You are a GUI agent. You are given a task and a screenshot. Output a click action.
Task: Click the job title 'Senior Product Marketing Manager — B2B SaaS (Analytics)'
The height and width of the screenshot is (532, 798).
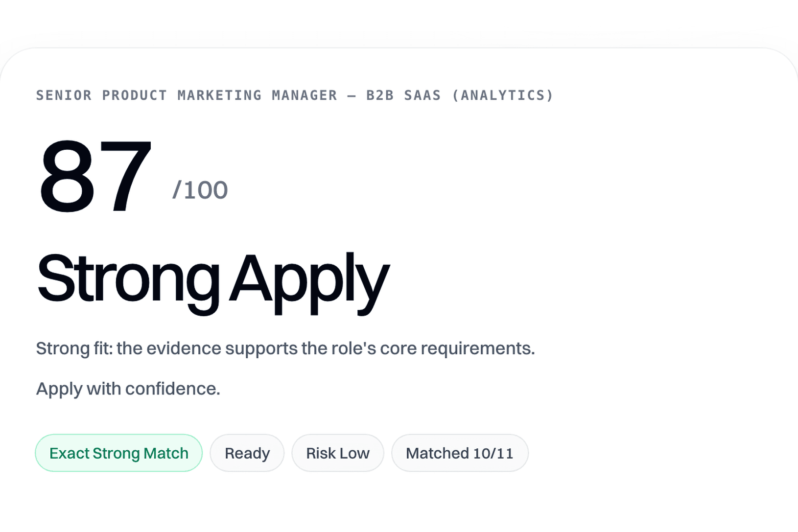295,95
